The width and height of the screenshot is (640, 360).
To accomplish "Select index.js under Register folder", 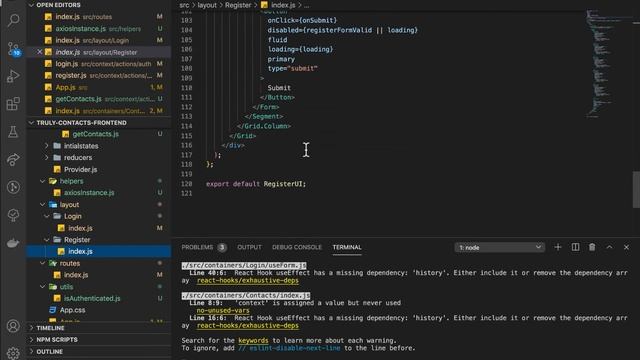I will click(99, 251).
